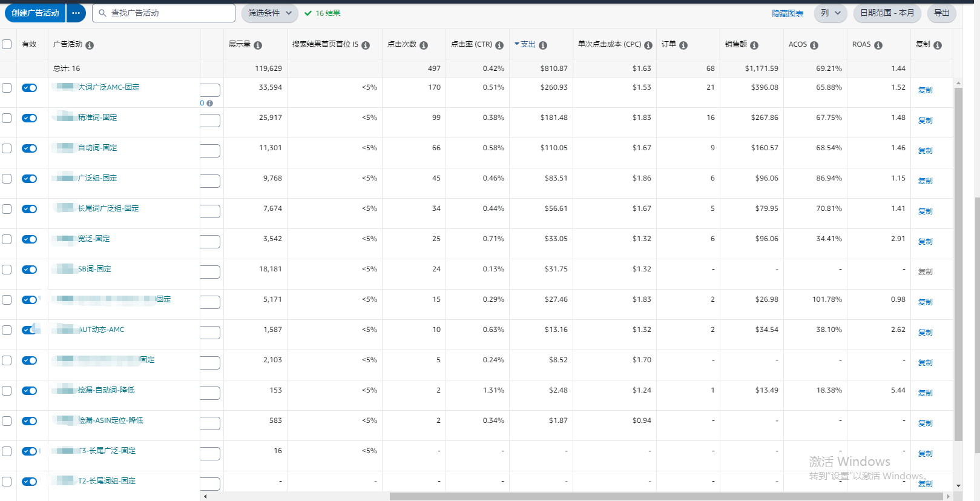The height and width of the screenshot is (501, 980).
Task: Click the info icon next to 订单
Action: [683, 45]
